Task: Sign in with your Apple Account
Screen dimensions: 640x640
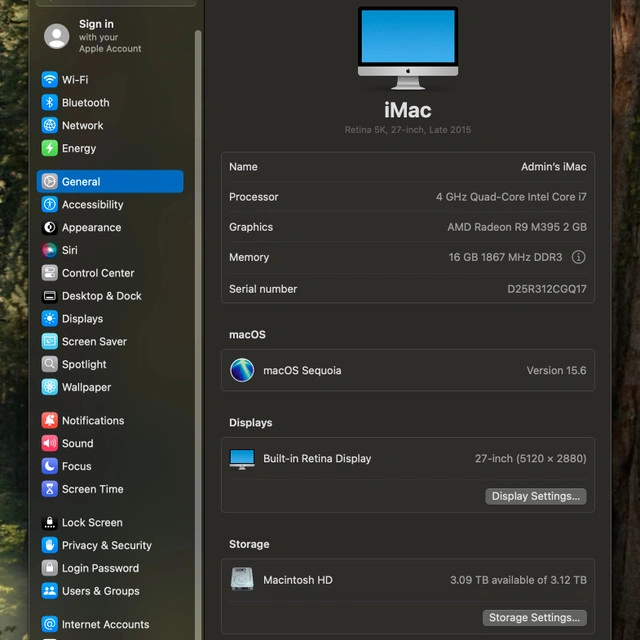Action: 95,36
